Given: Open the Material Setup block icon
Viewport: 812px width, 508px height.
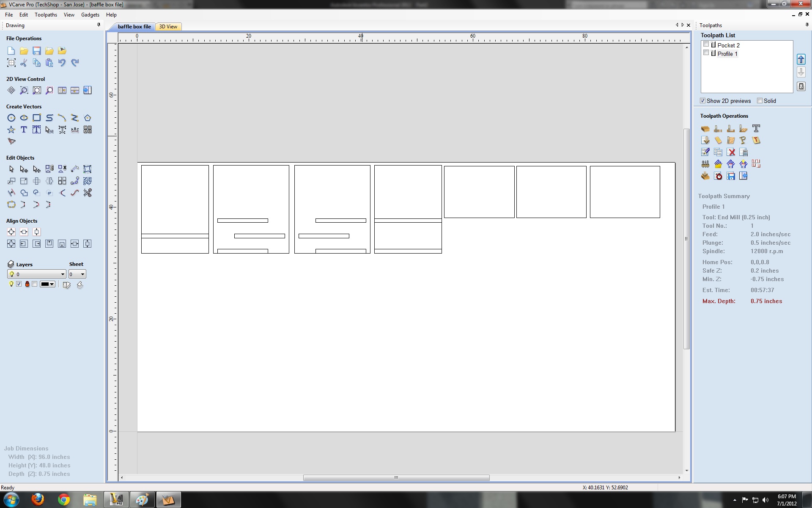Looking at the screenshot, I should pos(705,129).
